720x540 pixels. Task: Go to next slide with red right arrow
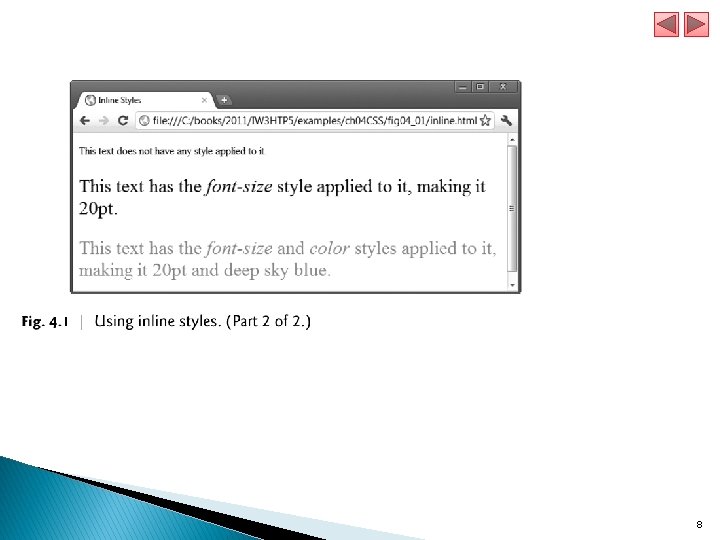point(696,24)
